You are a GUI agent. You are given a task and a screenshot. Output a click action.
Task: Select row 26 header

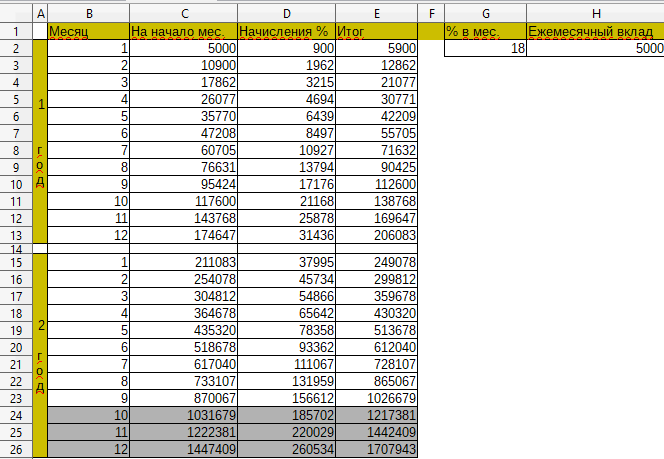click(x=16, y=449)
